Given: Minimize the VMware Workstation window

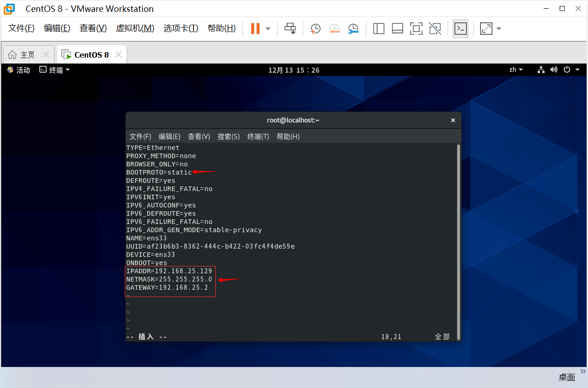Looking at the screenshot, I should (545, 8).
